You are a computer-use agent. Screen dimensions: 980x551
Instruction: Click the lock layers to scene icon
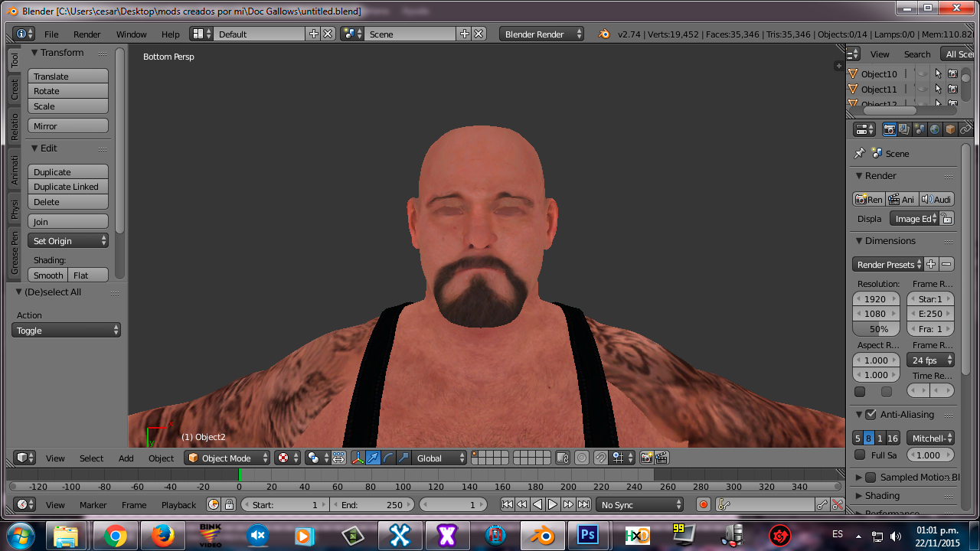(563, 458)
